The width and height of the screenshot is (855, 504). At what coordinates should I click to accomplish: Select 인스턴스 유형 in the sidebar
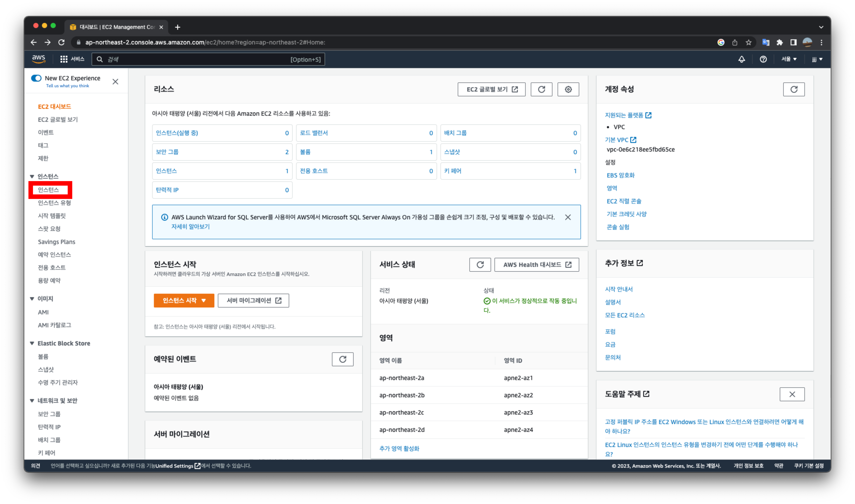pyautogui.click(x=54, y=203)
